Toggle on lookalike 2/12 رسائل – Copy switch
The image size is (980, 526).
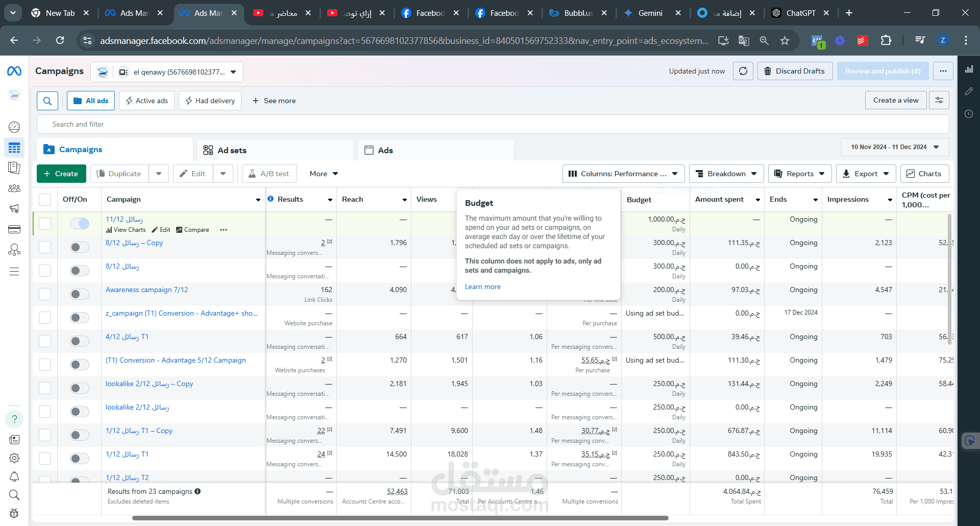click(x=80, y=388)
